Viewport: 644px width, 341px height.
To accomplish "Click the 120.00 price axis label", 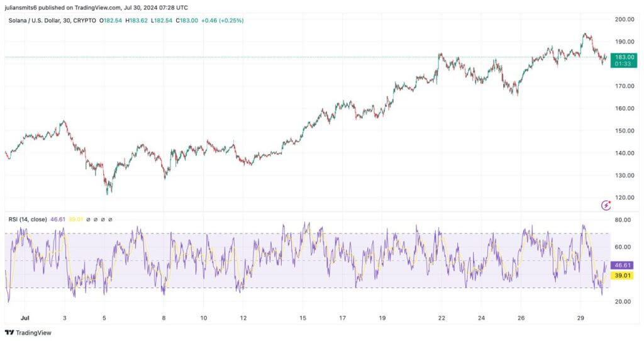I will (625, 197).
